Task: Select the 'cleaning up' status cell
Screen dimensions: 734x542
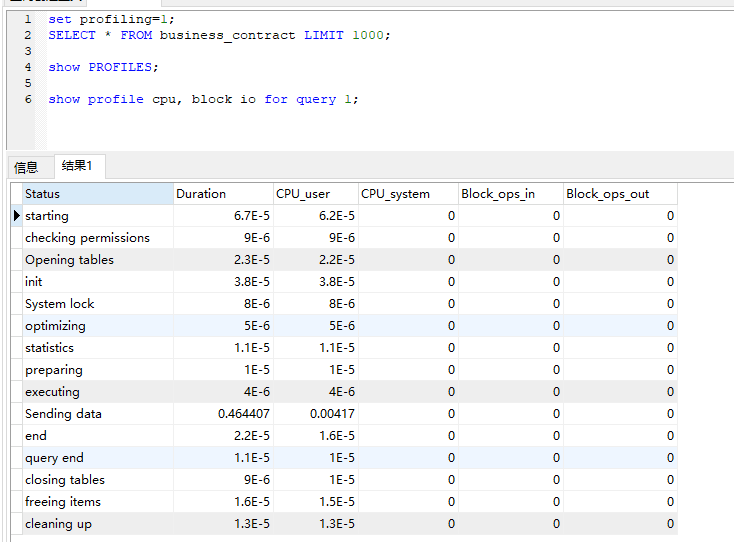Action: [98, 524]
